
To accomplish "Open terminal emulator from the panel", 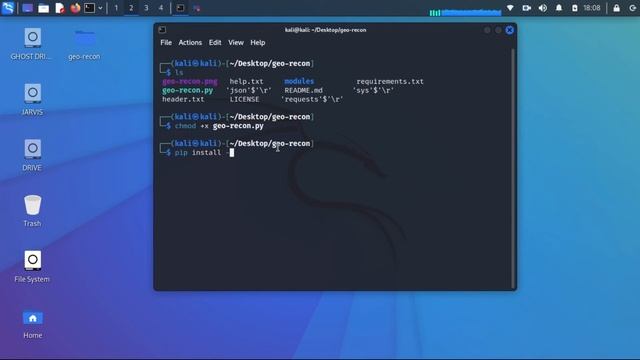I will point(89,8).
